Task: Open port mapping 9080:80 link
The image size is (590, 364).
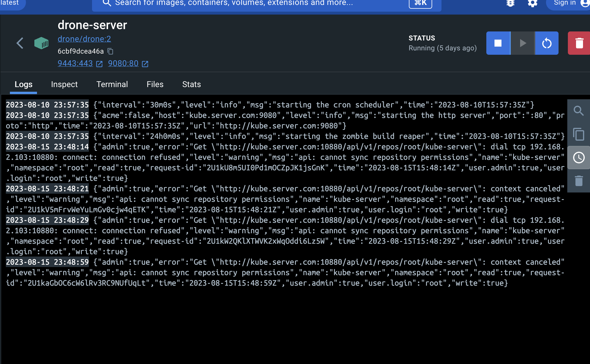Action: tap(123, 63)
